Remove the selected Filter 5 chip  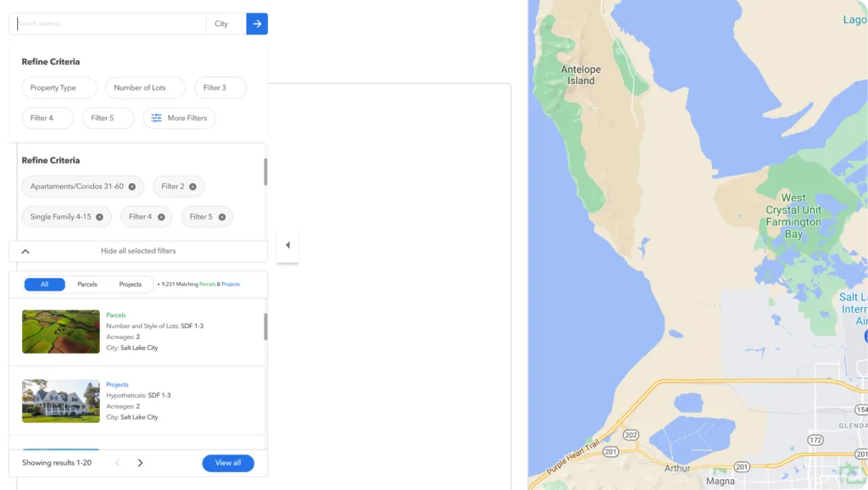coord(222,217)
